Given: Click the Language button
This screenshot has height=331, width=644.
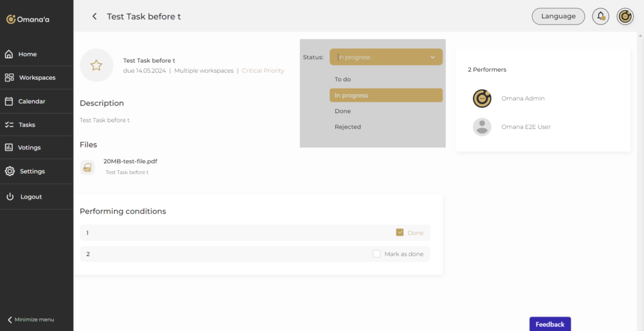Looking at the screenshot, I should (x=558, y=16).
